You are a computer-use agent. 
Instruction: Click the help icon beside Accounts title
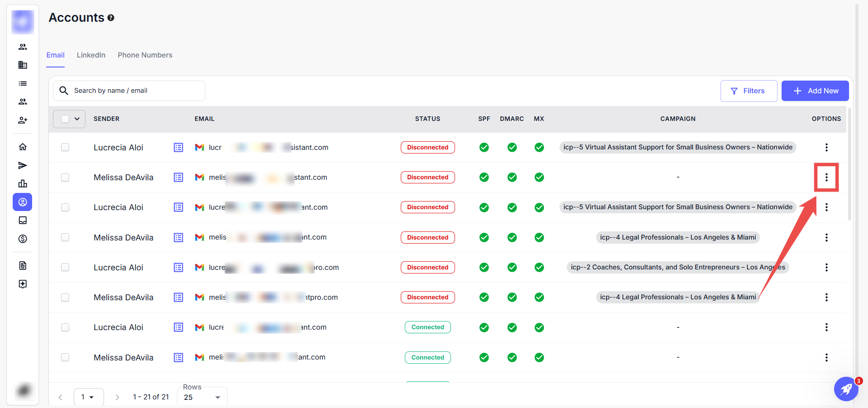[111, 18]
